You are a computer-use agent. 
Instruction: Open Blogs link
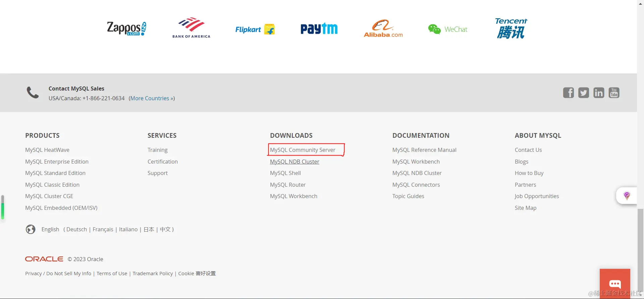[x=522, y=162]
